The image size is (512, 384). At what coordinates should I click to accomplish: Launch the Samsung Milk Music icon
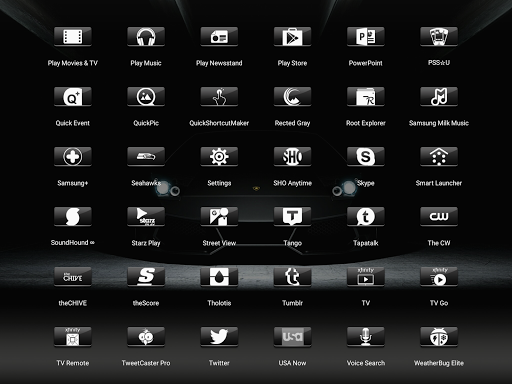point(439,96)
